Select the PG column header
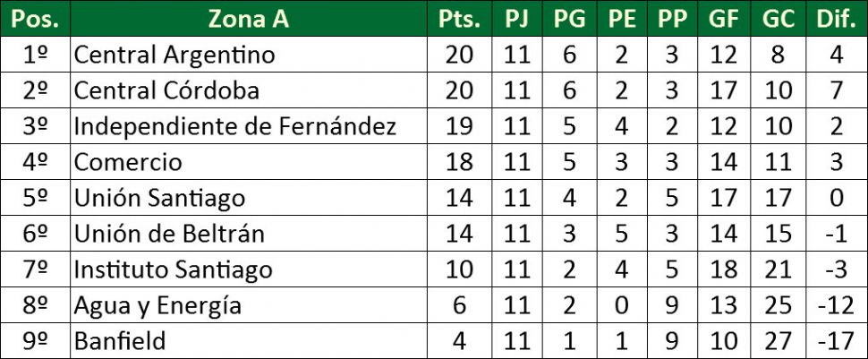This screenshot has height=359, width=868. (569, 19)
